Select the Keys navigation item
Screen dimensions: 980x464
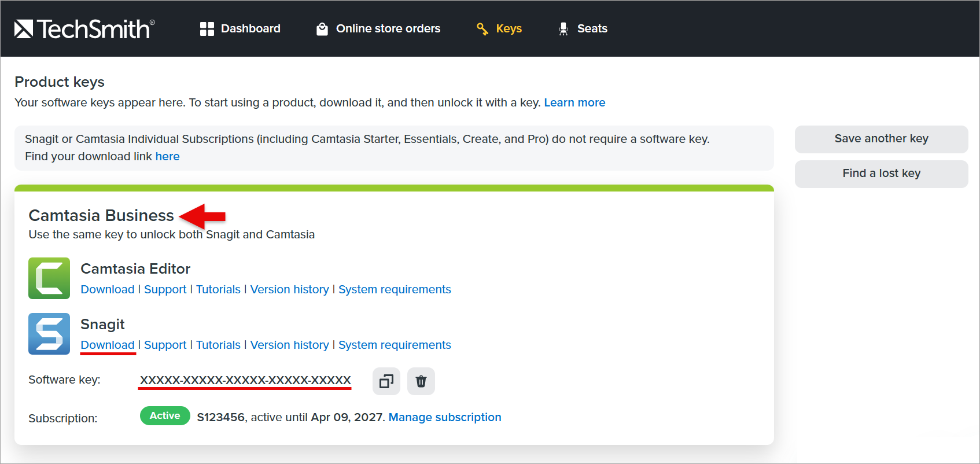[x=499, y=29]
